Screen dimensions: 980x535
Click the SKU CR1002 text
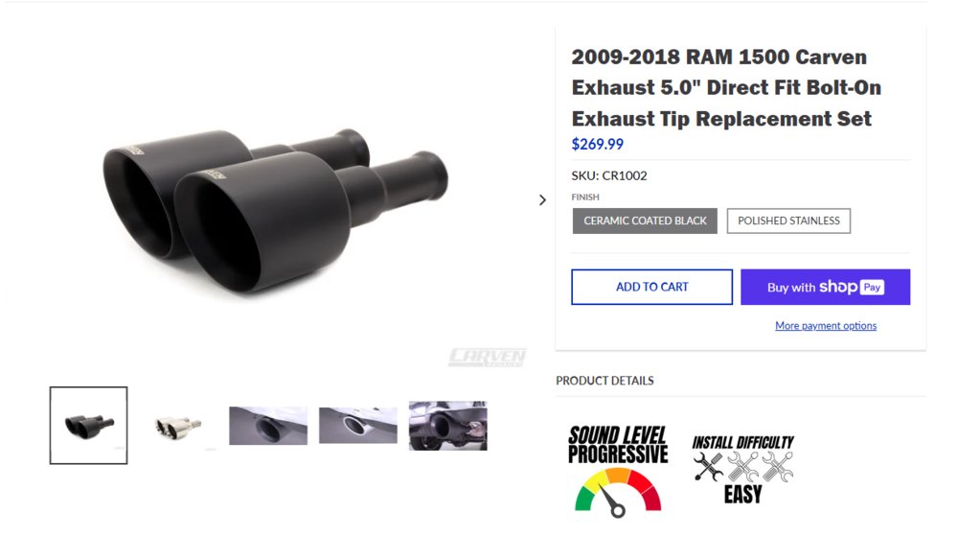[x=609, y=175]
